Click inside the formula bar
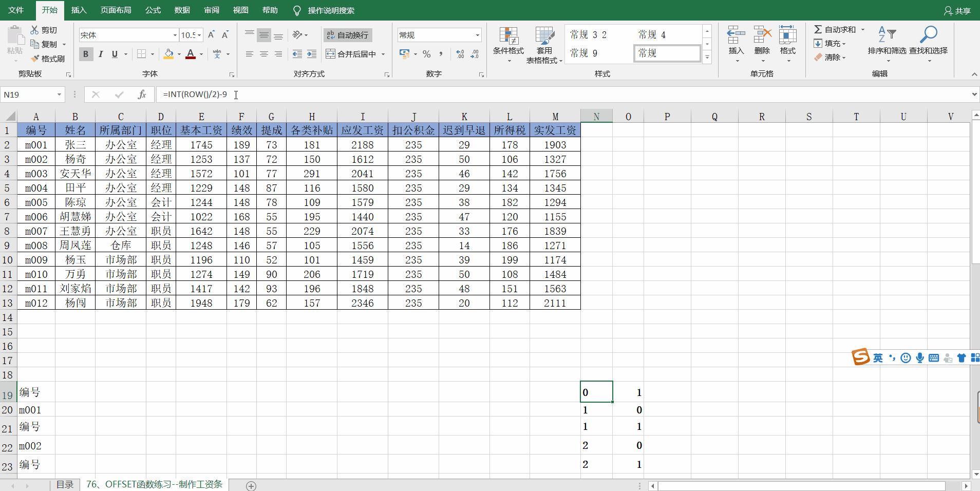The width and height of the screenshot is (980, 491). (x=308, y=94)
